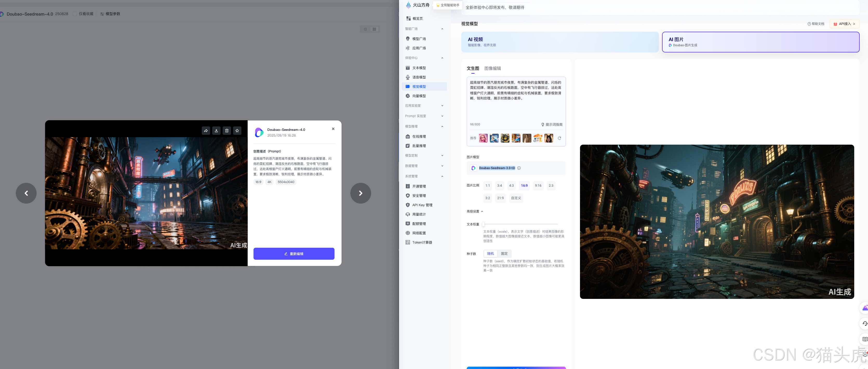Go to the previous image with the left arrow

[26, 193]
